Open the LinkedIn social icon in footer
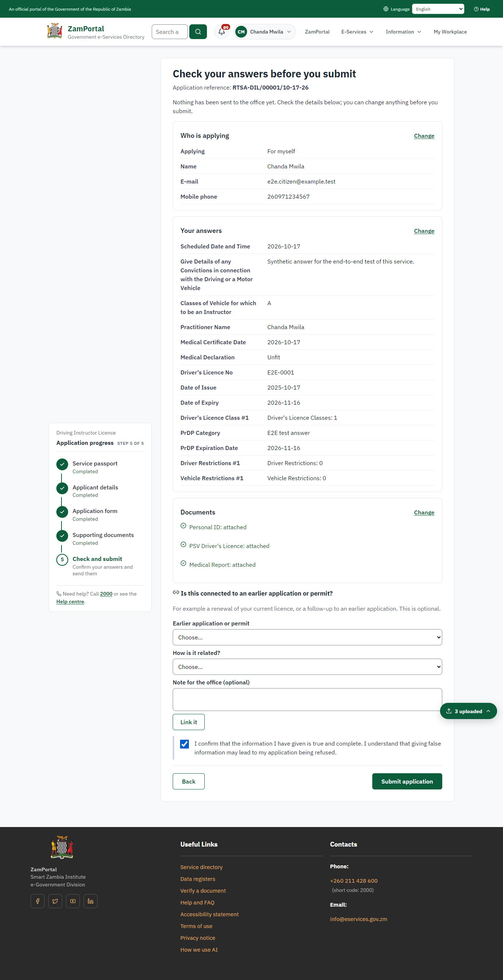Image resolution: width=503 pixels, height=980 pixels. pyautogui.click(x=91, y=901)
